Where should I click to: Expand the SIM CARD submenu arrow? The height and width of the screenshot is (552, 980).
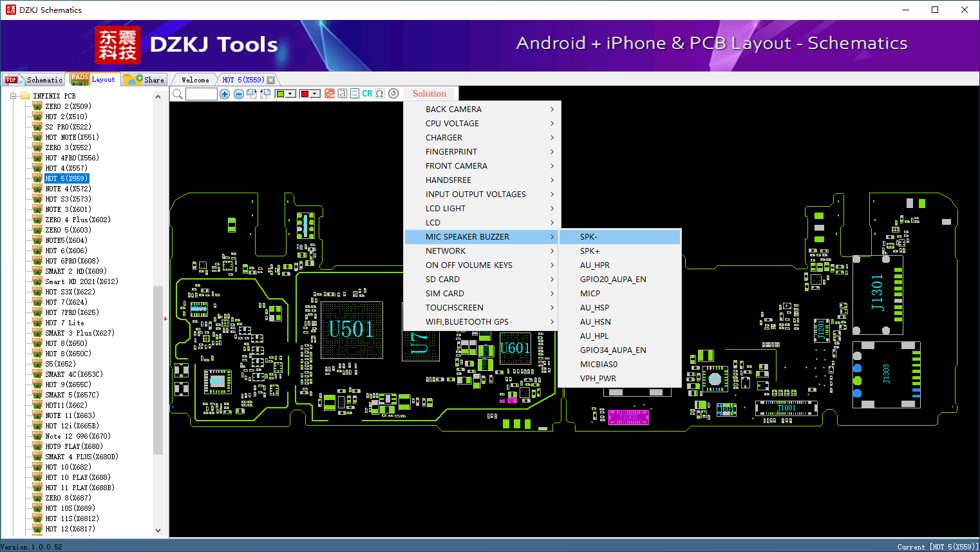(552, 294)
